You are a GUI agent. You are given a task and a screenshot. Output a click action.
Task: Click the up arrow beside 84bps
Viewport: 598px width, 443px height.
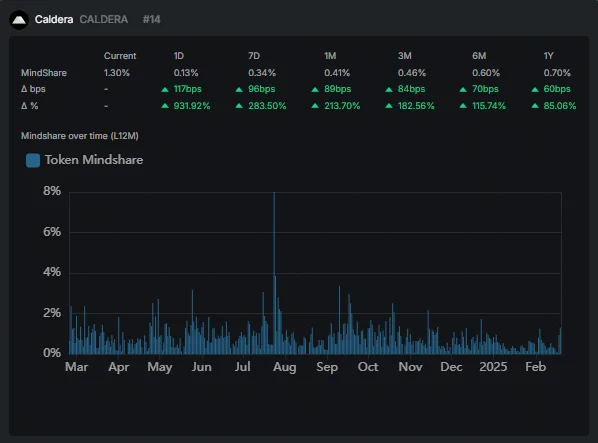[389, 90]
